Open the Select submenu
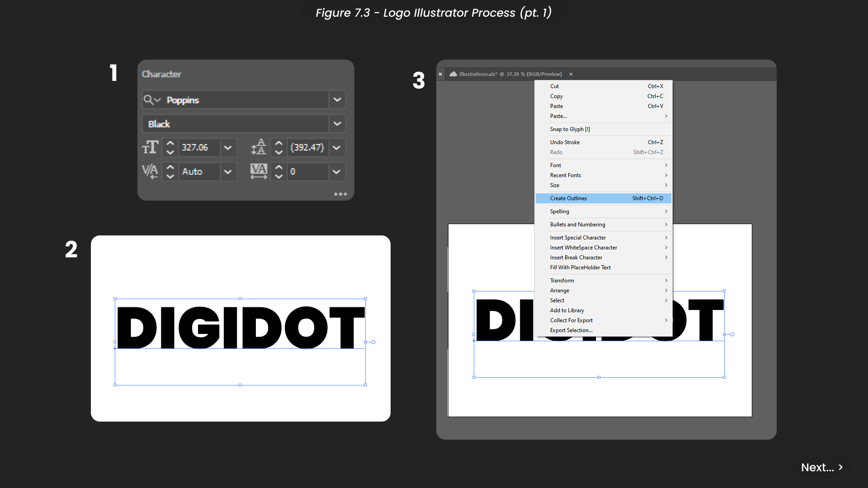Image resolution: width=868 pixels, height=488 pixels. 604,300
